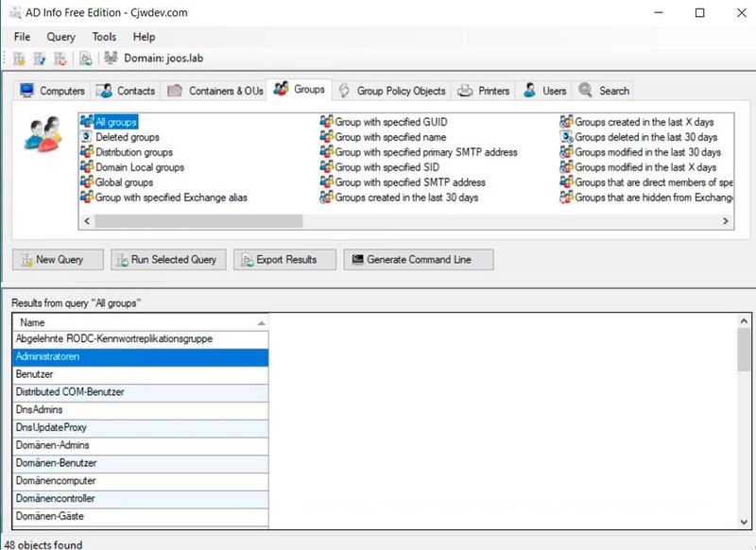The image size is (756, 550).
Task: Select the delete query toolbar icon
Action: coord(60,58)
